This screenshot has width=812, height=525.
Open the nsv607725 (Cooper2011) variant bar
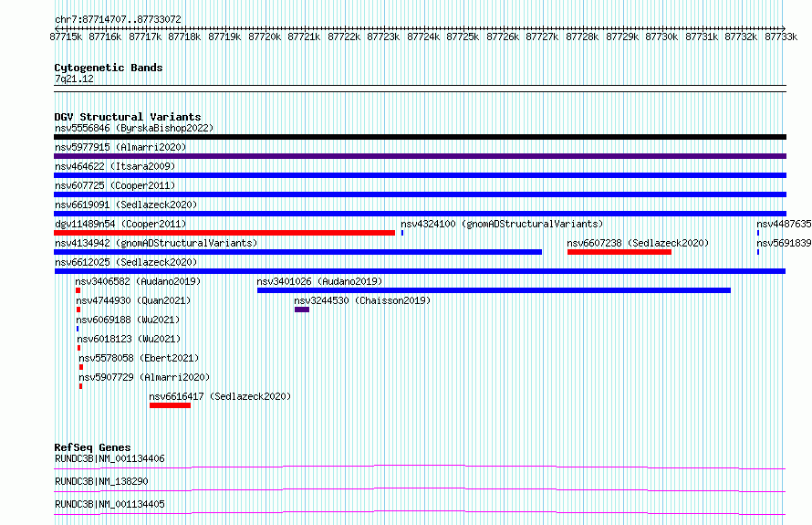[420, 194]
